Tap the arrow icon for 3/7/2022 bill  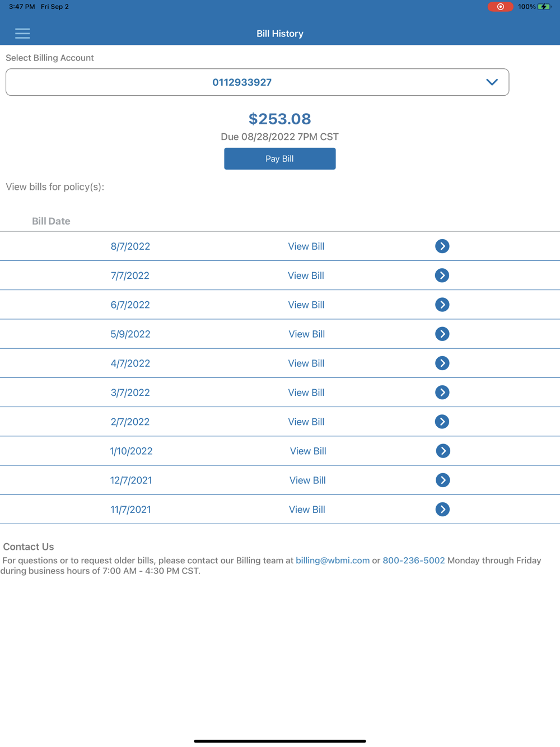pyautogui.click(x=442, y=393)
